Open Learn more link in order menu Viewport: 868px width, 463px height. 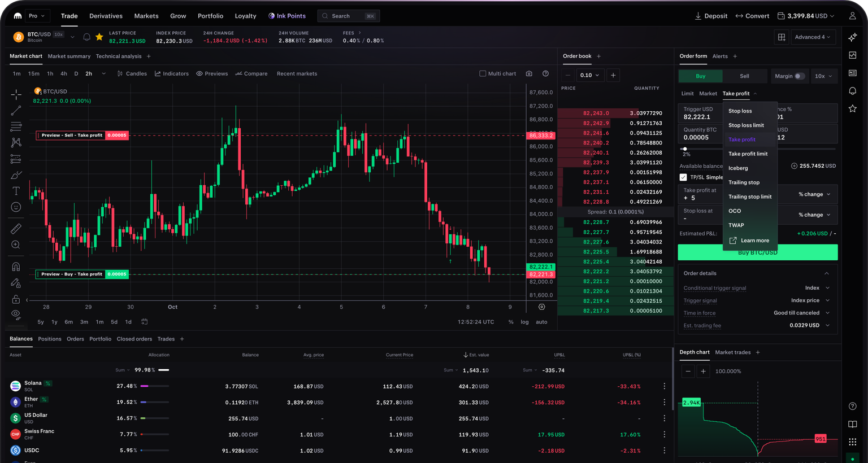point(749,241)
